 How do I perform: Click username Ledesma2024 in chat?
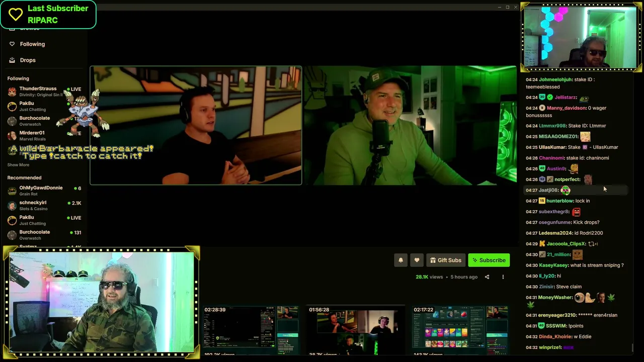[556, 233]
